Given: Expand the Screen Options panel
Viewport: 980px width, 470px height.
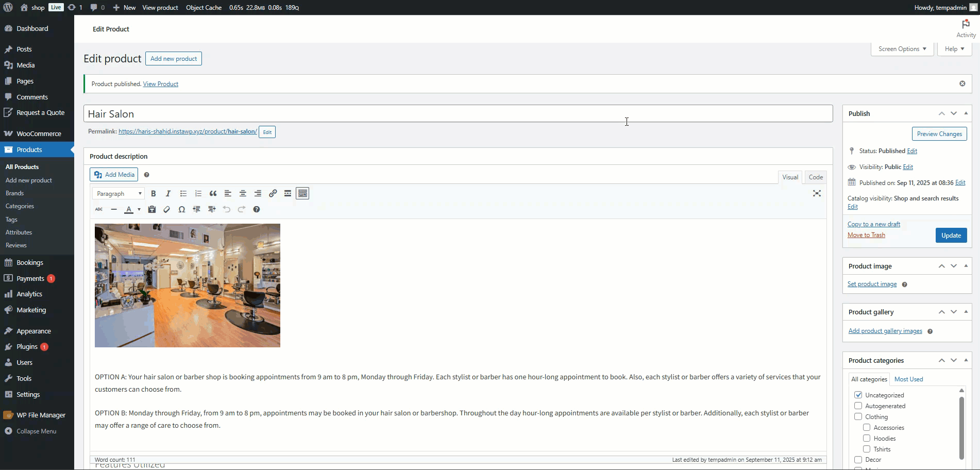Looking at the screenshot, I should coord(902,49).
